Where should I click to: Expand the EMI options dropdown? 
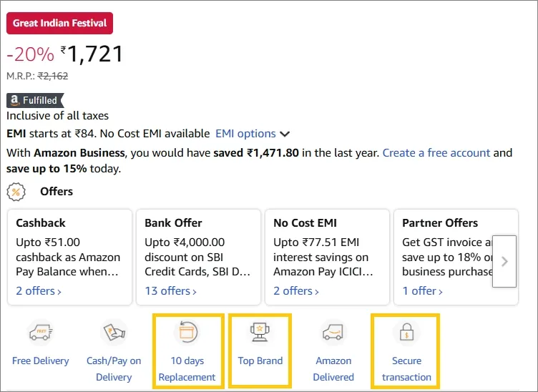[253, 134]
